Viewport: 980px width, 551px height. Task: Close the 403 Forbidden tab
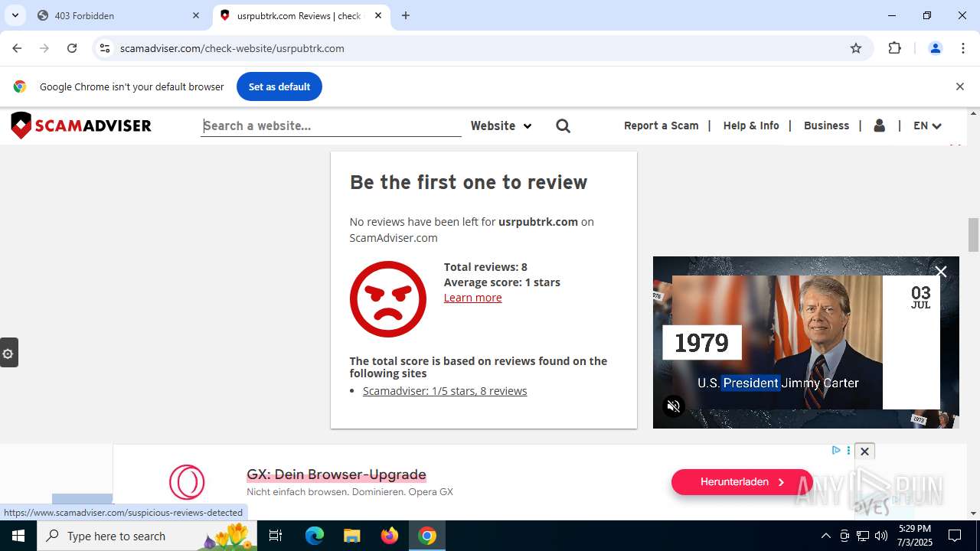pos(196,15)
